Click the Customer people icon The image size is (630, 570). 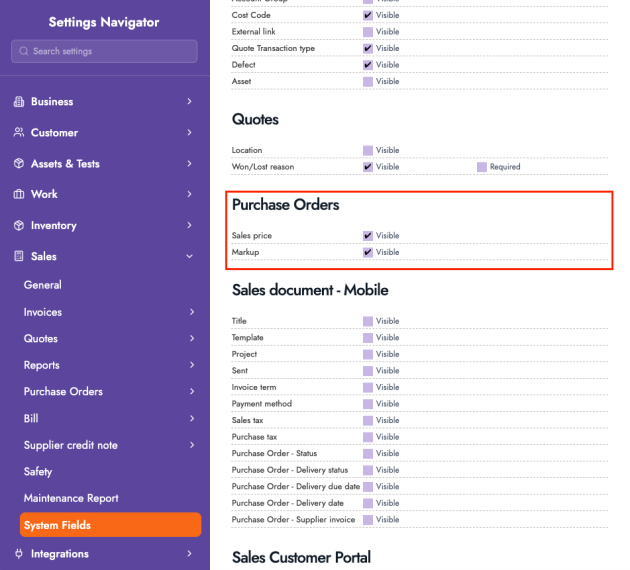[x=19, y=133]
